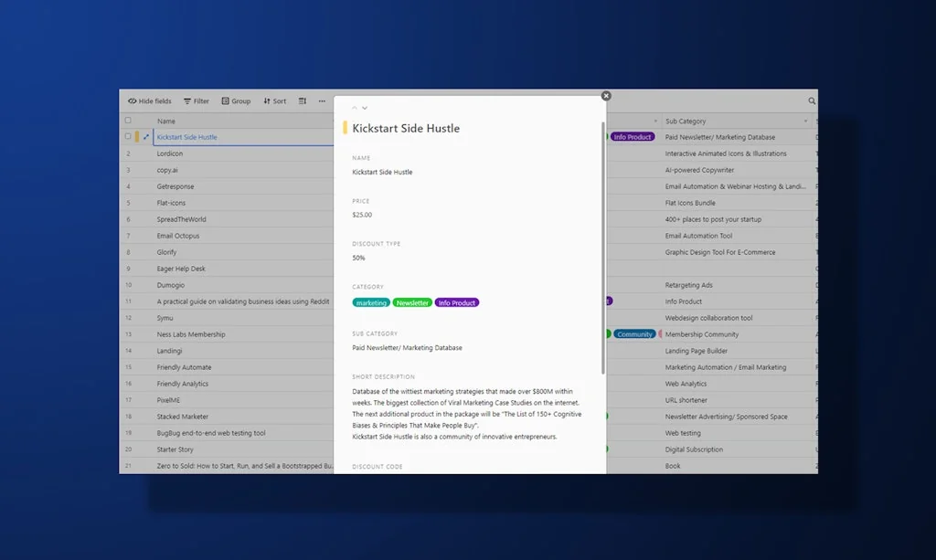
Task: Click the expand record icon on row 1
Action: tap(146, 137)
